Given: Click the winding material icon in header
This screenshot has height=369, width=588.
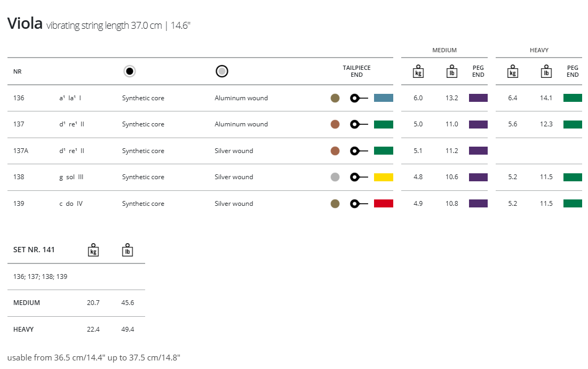Looking at the screenshot, I should click(222, 71).
